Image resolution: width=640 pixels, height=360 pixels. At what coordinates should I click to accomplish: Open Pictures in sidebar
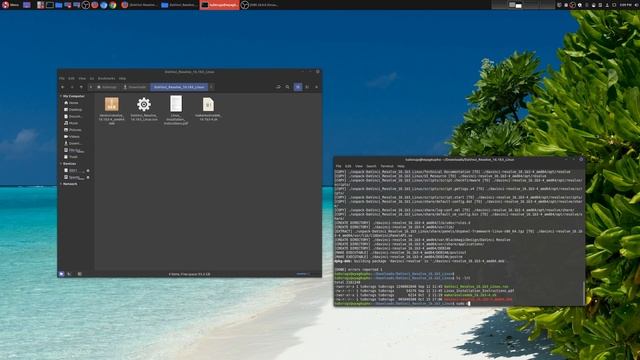(75, 130)
